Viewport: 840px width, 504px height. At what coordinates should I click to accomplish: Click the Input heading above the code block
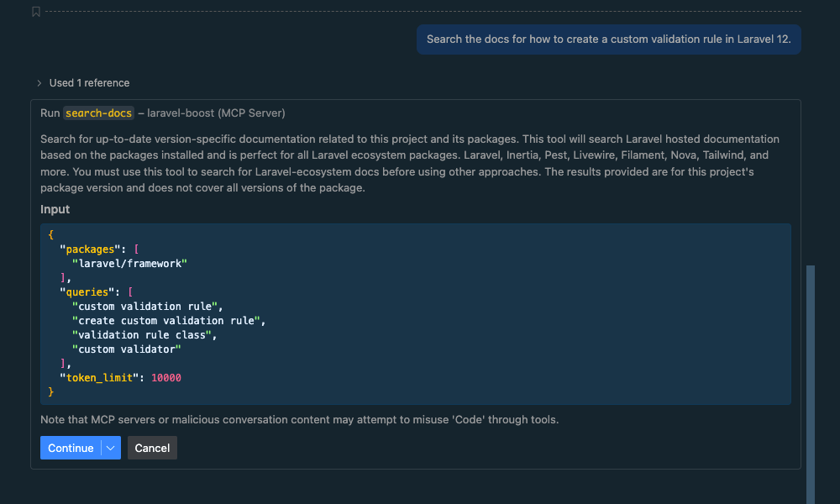click(x=55, y=209)
